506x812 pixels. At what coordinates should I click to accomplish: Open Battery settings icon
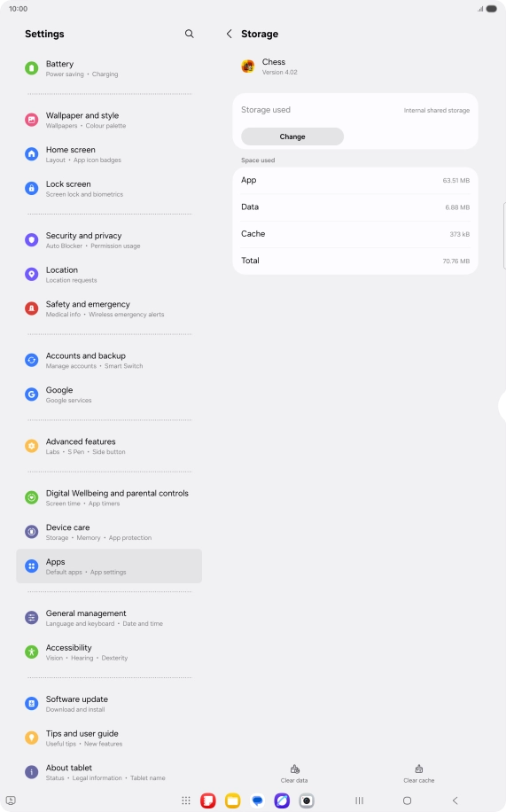tap(32, 68)
